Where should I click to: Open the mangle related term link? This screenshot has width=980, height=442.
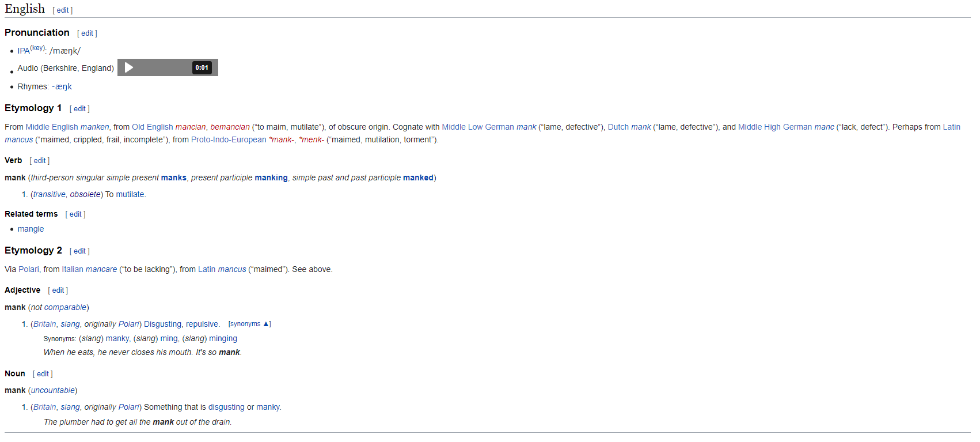[31, 229]
